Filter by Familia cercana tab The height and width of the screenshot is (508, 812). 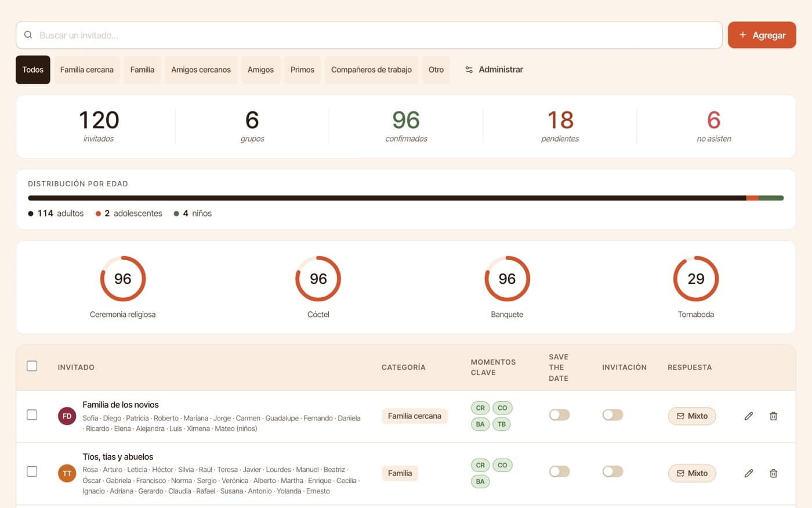pyautogui.click(x=87, y=70)
